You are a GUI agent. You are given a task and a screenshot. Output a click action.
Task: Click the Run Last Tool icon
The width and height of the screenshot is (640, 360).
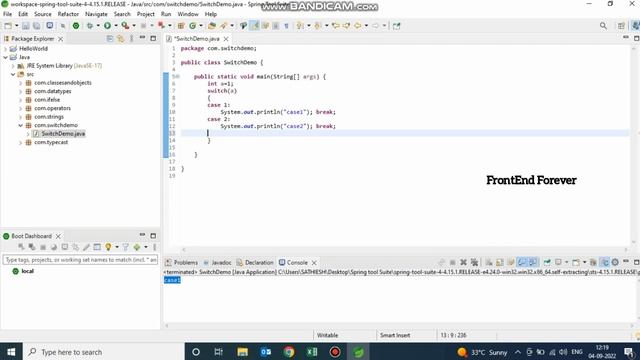point(125,26)
